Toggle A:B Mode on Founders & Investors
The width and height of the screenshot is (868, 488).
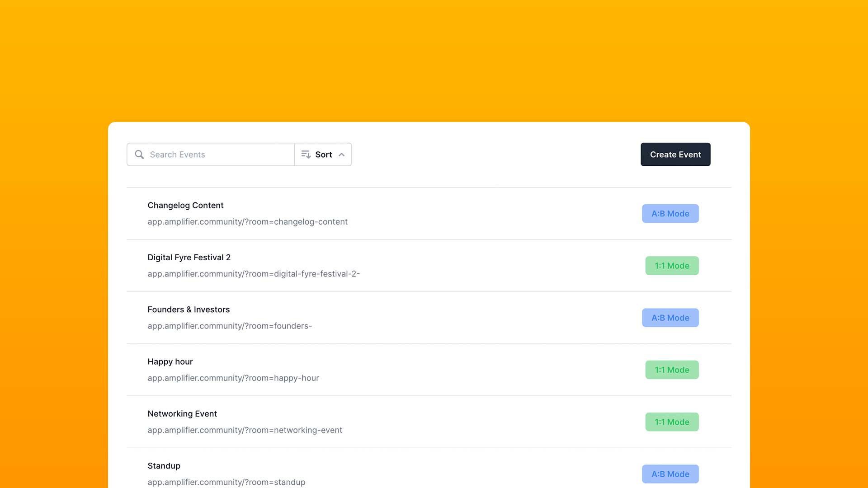click(x=670, y=318)
